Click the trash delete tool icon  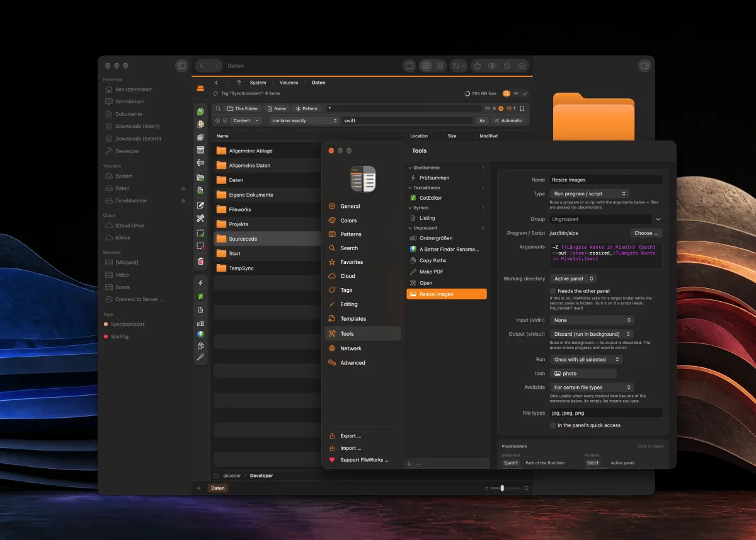200,261
